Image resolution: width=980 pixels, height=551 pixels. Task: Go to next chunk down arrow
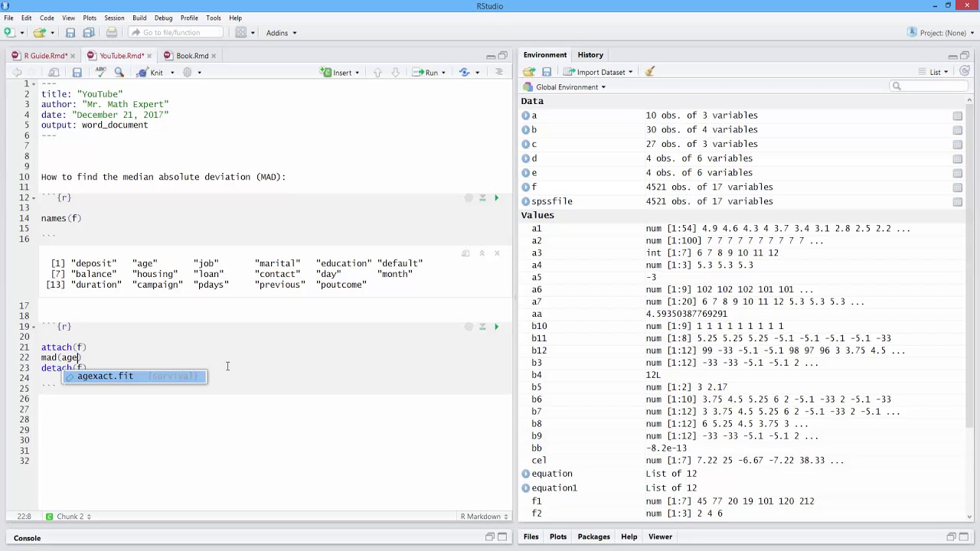[395, 72]
